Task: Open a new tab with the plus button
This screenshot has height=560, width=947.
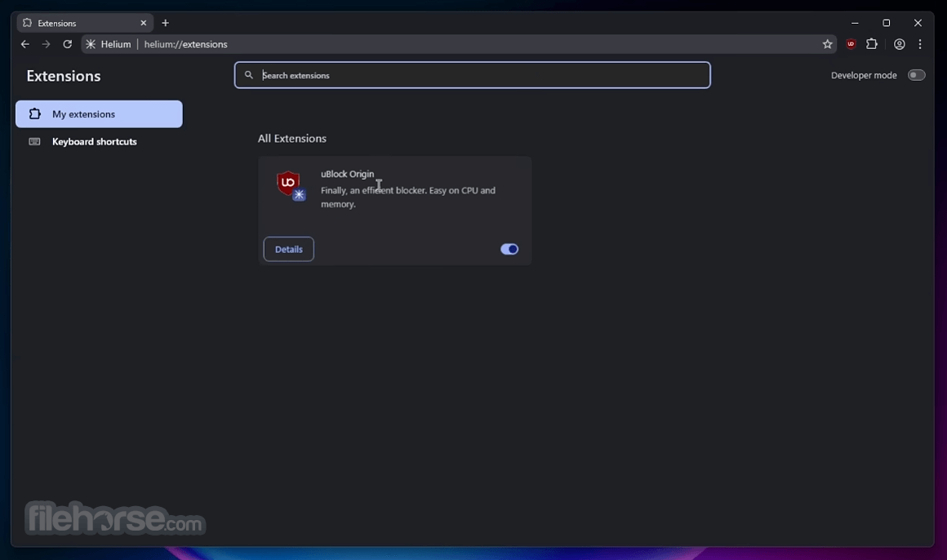Action: pyautogui.click(x=165, y=23)
